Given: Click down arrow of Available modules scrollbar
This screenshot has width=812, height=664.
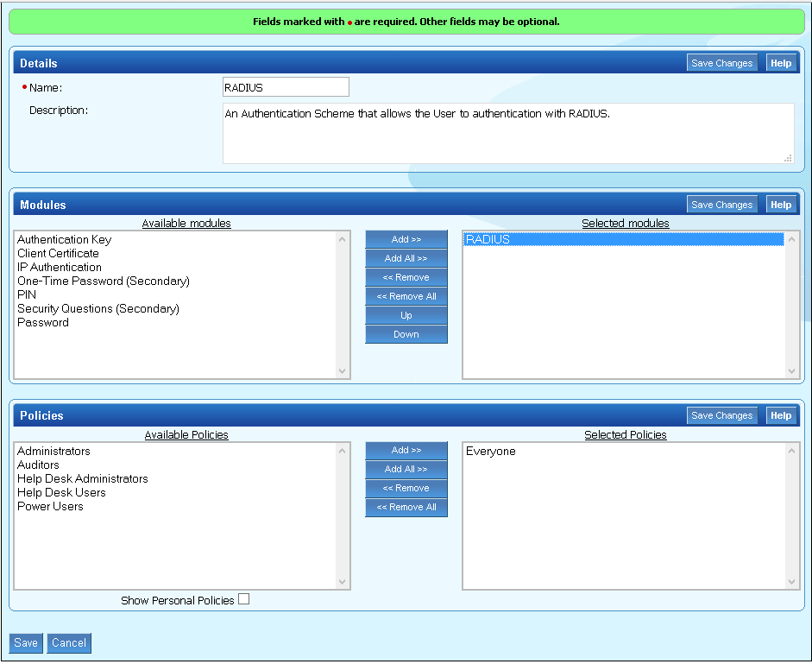Looking at the screenshot, I should [x=343, y=371].
